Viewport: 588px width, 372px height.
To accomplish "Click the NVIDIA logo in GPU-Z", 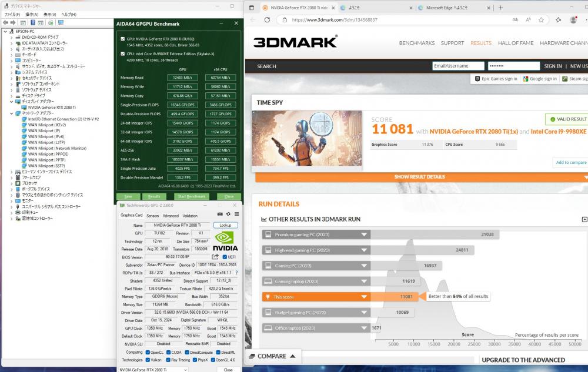I will (x=225, y=242).
